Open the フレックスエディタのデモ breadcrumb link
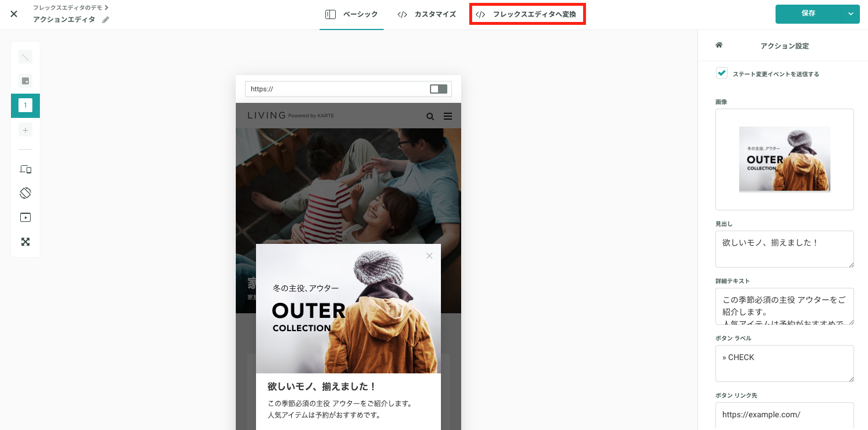The width and height of the screenshot is (868, 430). [71, 8]
